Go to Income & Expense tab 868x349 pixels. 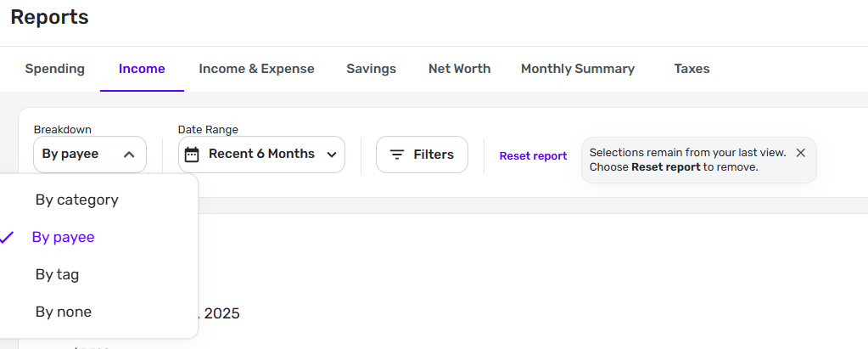[256, 69]
